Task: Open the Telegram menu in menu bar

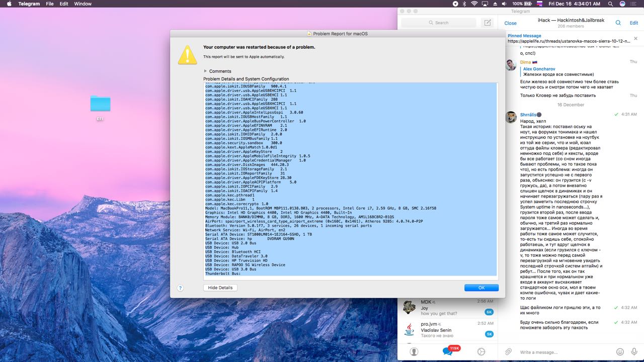Action: [x=29, y=4]
